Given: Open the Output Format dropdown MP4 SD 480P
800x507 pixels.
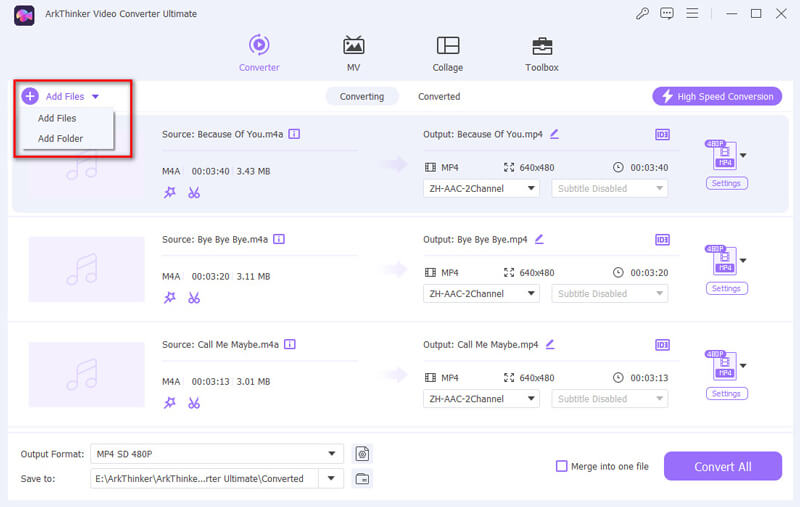Looking at the screenshot, I should (x=217, y=453).
